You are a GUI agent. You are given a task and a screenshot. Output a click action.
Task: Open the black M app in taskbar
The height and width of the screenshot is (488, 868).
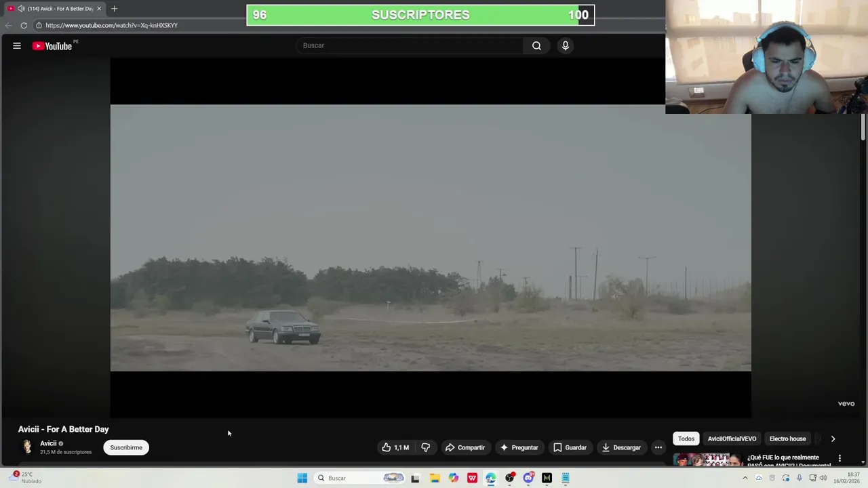(x=547, y=478)
